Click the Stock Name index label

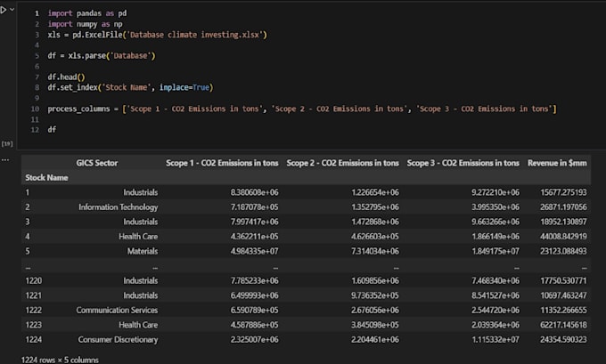click(x=46, y=178)
